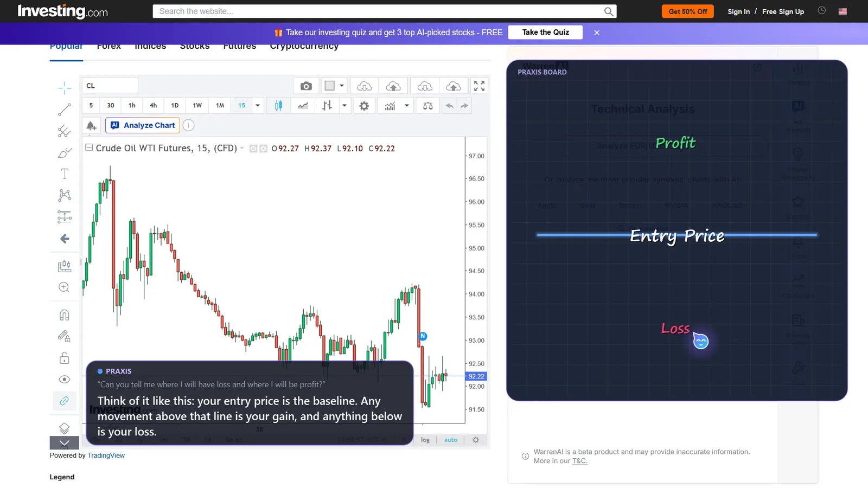Expand the drawing toolbar bottom chevron

tap(64, 443)
